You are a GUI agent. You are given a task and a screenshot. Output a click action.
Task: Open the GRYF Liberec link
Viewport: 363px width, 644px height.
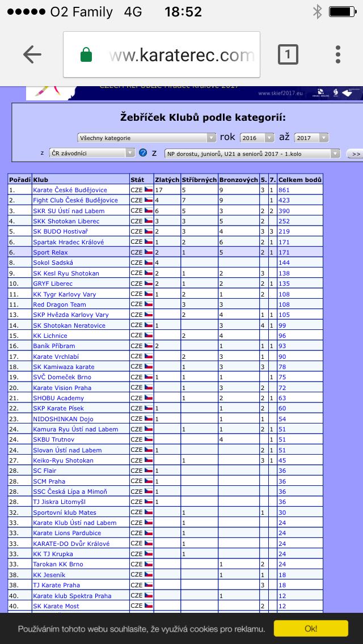coord(53,283)
